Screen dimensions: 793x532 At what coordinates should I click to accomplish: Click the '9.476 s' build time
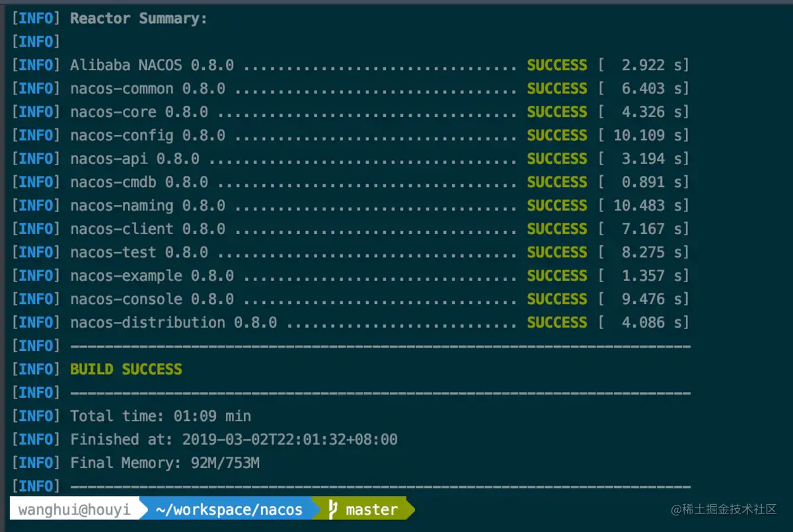(651, 299)
